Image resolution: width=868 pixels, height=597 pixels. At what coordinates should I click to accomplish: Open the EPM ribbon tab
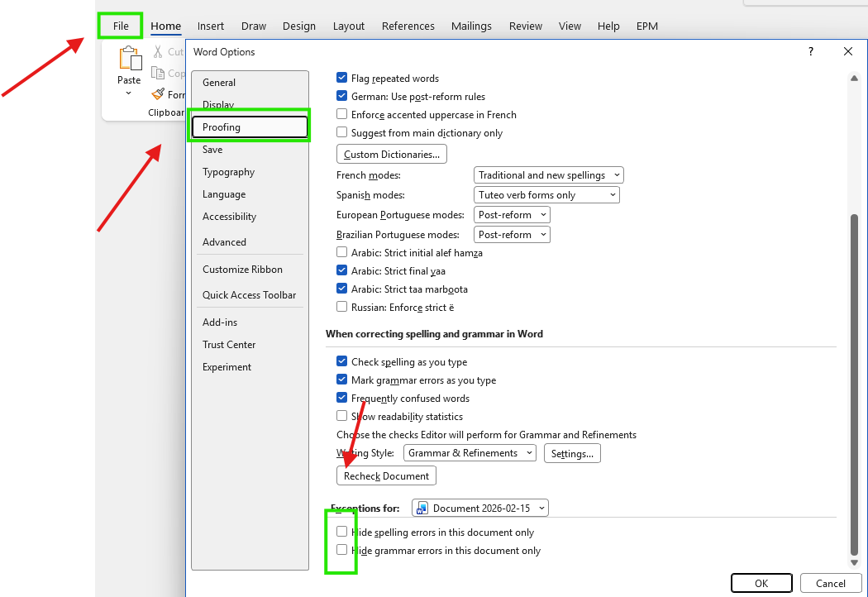point(646,26)
